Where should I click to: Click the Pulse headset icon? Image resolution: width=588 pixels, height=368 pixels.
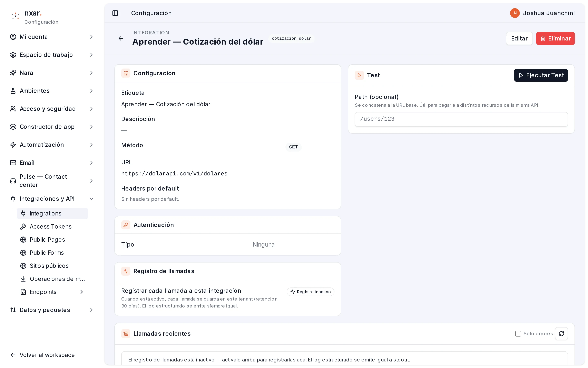[13, 181]
